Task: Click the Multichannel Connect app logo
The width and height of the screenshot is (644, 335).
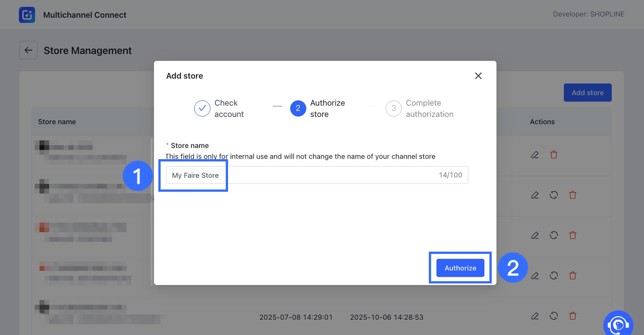Action: click(27, 15)
